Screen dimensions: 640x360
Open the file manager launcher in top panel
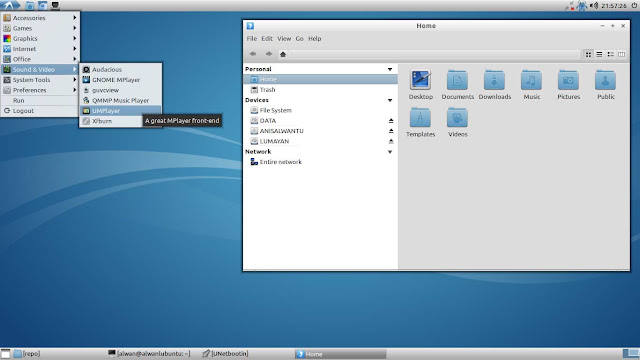pyautogui.click(x=29, y=5)
